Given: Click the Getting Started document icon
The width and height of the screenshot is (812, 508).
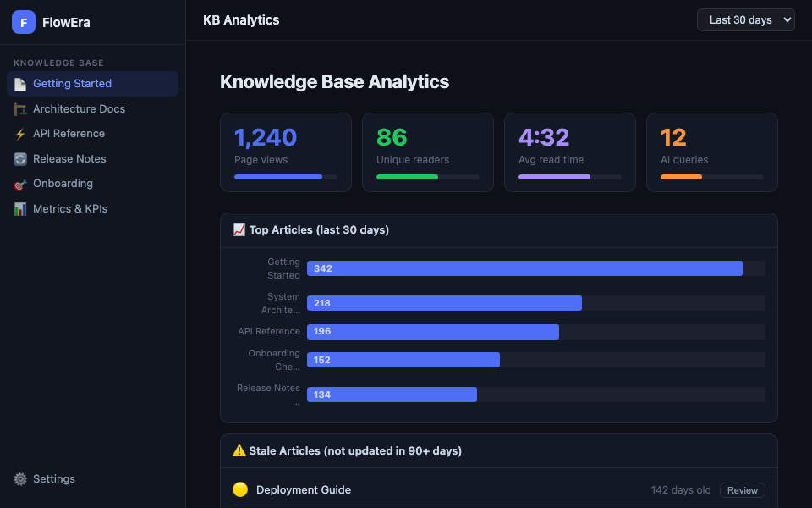Looking at the screenshot, I should 20,84.
